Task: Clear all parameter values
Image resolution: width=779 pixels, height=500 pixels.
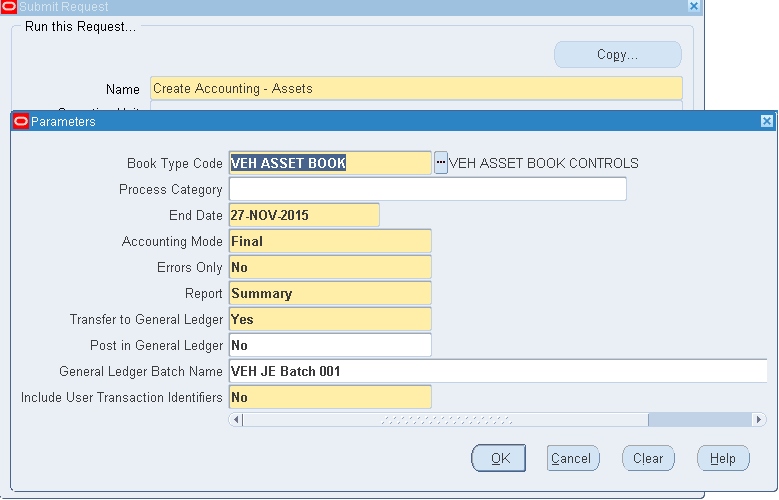Action: coord(647,458)
